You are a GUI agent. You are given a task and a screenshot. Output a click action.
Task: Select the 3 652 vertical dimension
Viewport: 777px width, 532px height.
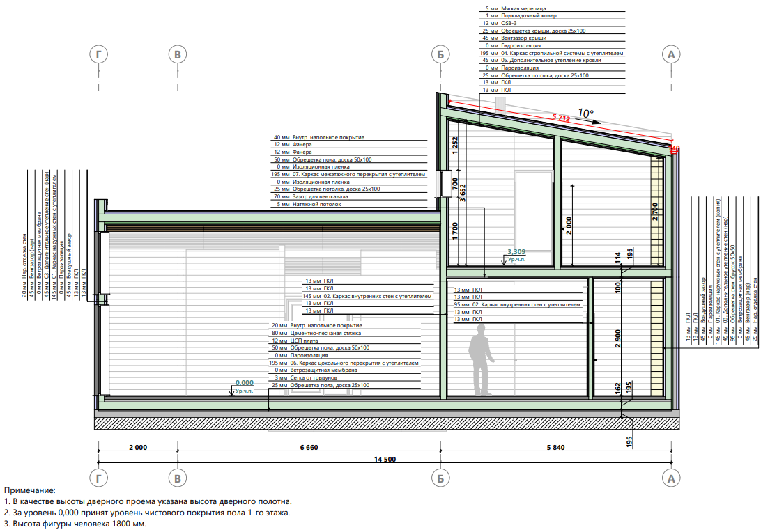tap(462, 188)
